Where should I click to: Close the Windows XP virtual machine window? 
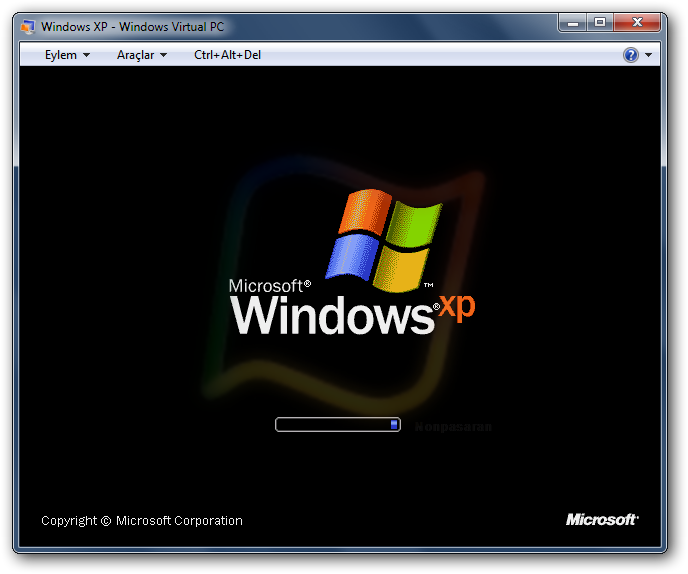(637, 23)
